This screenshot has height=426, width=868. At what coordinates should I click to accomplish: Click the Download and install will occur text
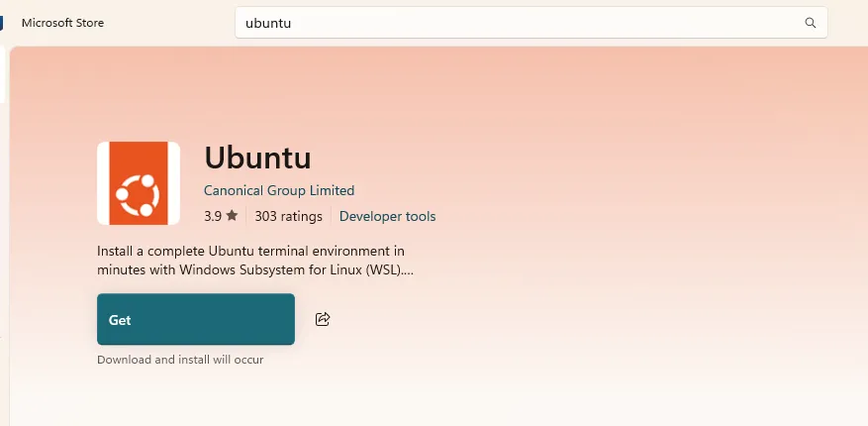pos(180,360)
